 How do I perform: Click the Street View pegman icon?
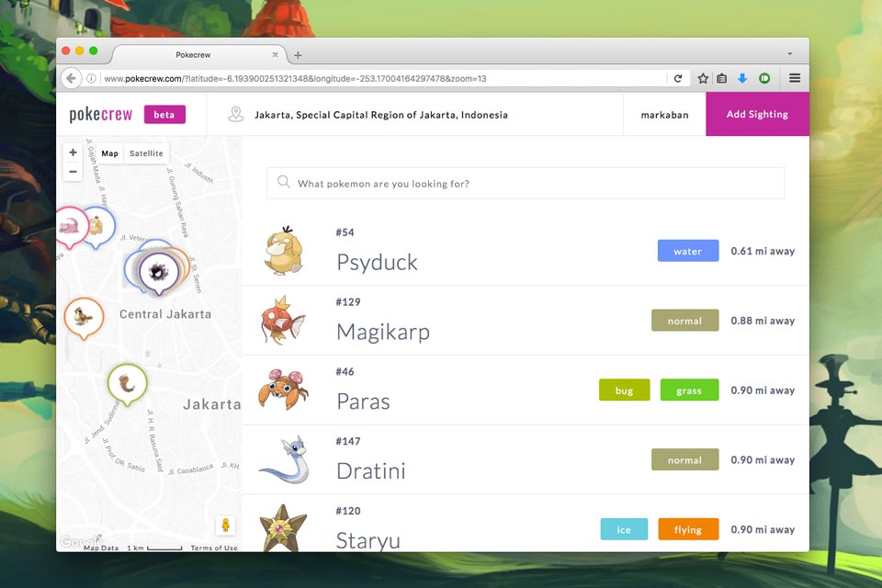coord(226,525)
